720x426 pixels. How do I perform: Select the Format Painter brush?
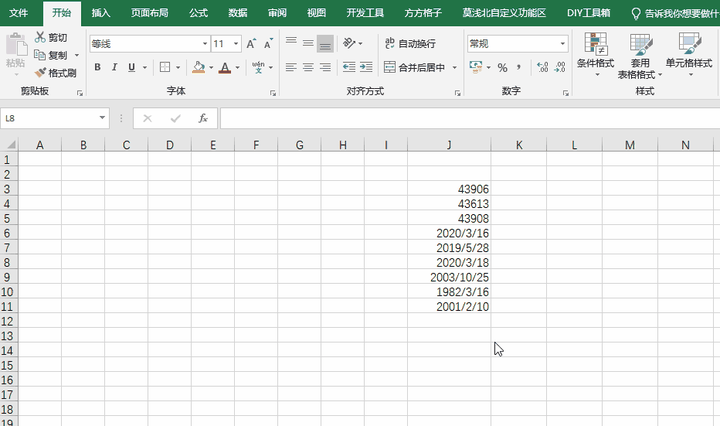pyautogui.click(x=40, y=73)
